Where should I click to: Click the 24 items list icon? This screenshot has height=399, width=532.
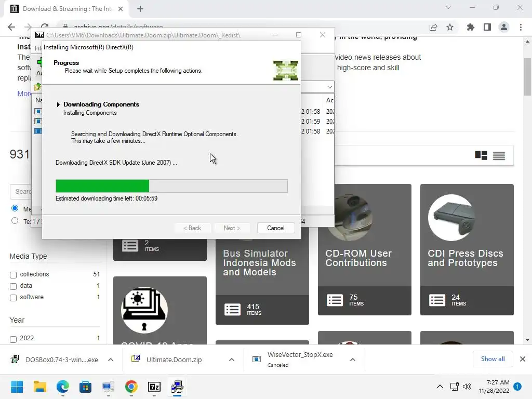(437, 300)
